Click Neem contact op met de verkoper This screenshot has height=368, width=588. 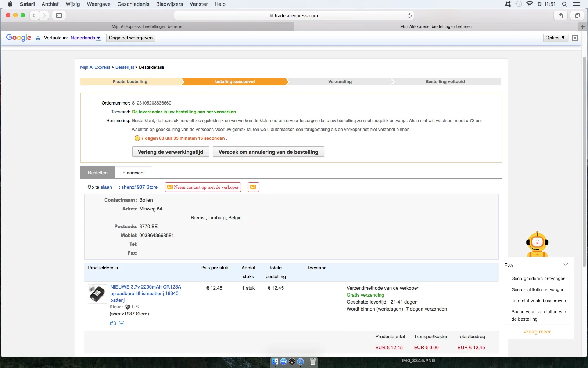pos(203,187)
